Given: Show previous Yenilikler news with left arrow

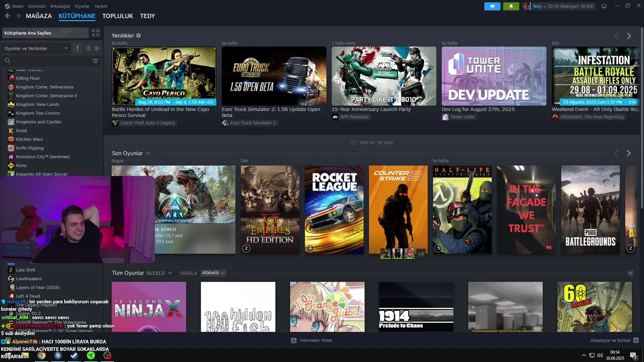Looking at the screenshot, I should (x=617, y=36).
